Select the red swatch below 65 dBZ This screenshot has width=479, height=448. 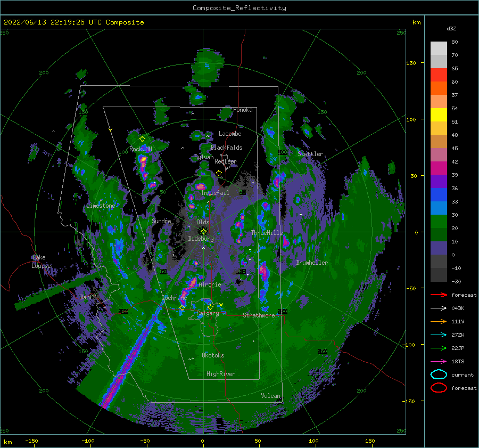(x=439, y=75)
